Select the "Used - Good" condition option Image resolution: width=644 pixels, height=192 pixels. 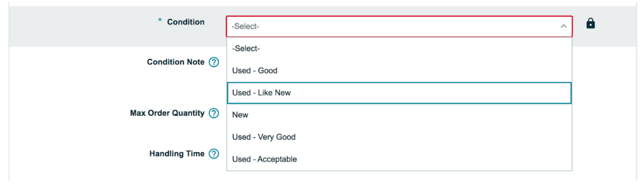click(399, 71)
